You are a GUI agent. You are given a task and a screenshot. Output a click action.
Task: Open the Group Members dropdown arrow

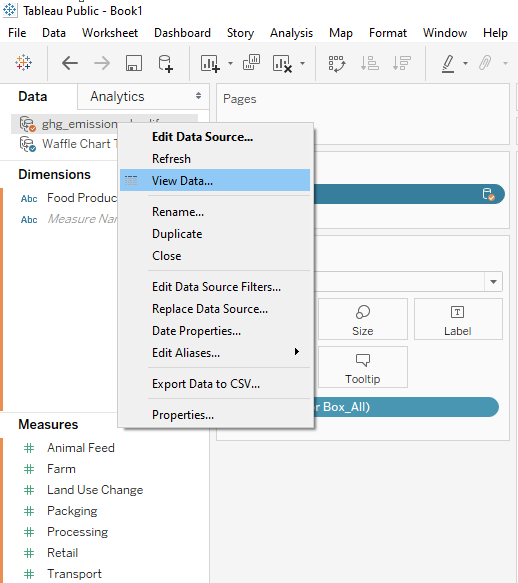(x=505, y=64)
